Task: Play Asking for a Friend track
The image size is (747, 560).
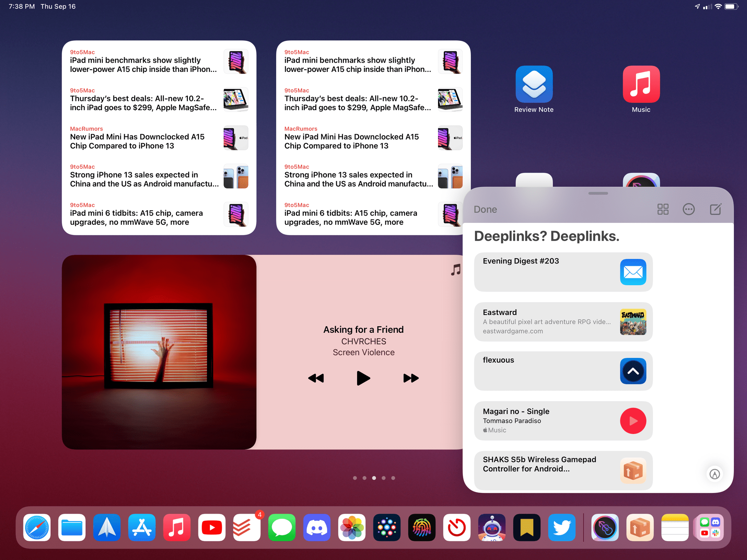Action: pos(363,378)
